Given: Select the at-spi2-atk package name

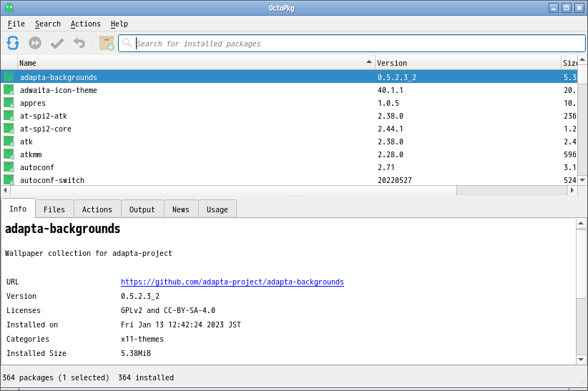Looking at the screenshot, I should point(44,116).
